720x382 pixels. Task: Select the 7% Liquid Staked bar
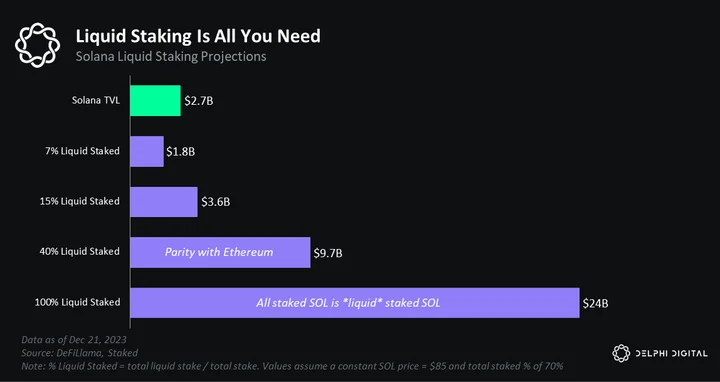(x=147, y=151)
